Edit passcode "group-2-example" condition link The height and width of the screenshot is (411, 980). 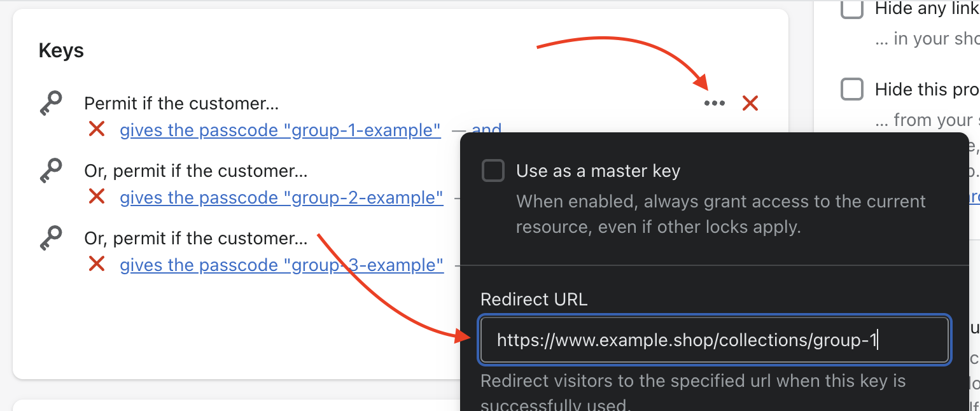click(281, 198)
